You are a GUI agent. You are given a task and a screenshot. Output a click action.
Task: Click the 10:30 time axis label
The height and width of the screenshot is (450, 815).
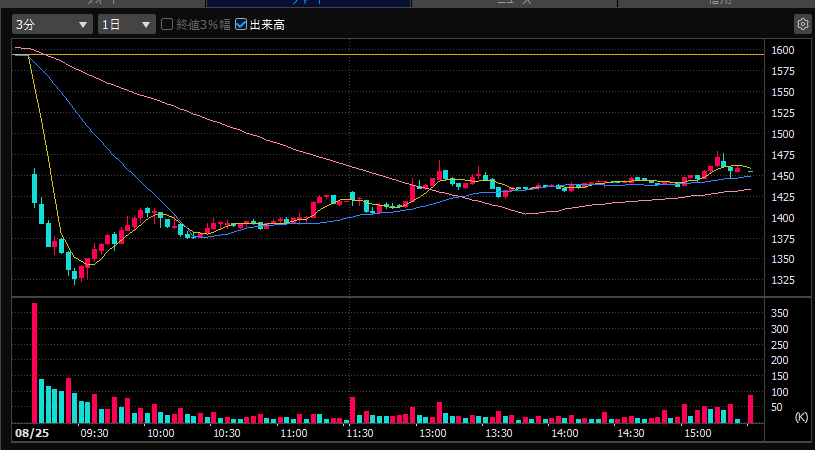[227, 433]
